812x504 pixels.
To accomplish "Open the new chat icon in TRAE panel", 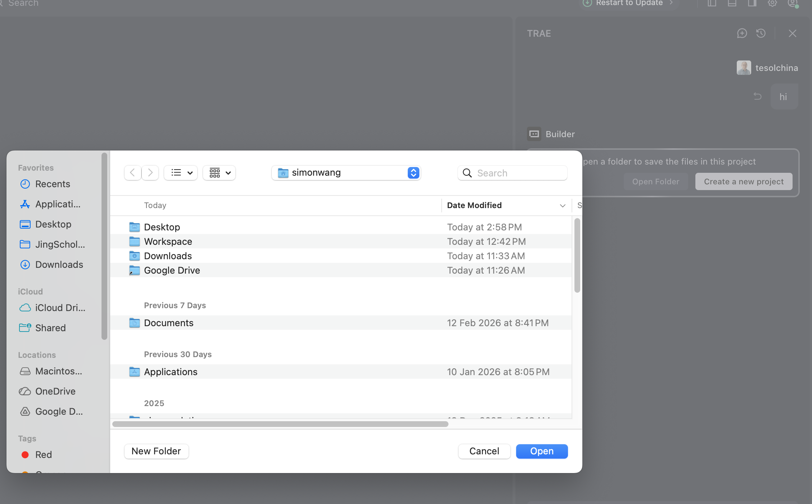I will [x=742, y=33].
